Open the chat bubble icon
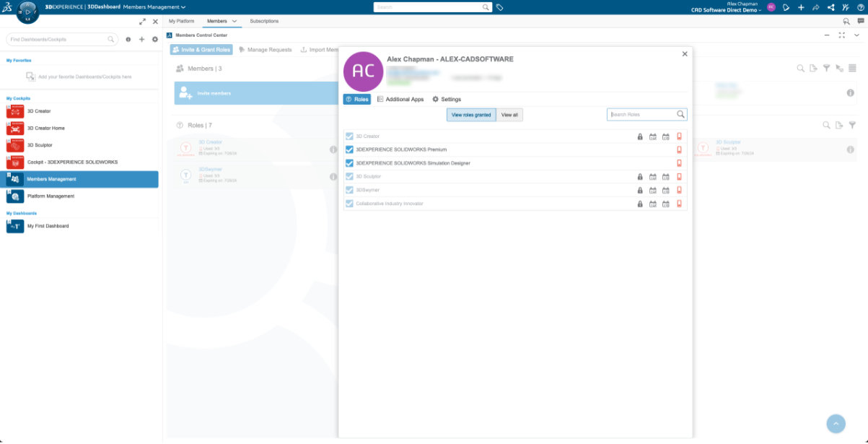The image size is (868, 444). click(x=860, y=22)
